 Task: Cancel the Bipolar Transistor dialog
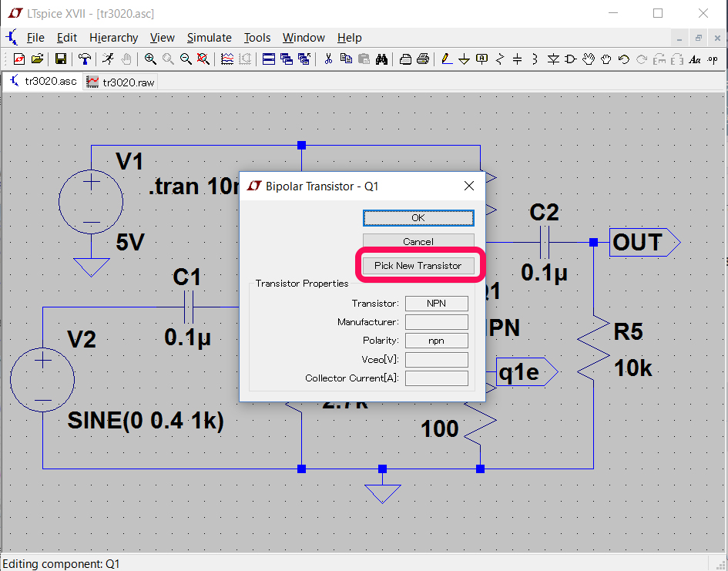tap(418, 241)
